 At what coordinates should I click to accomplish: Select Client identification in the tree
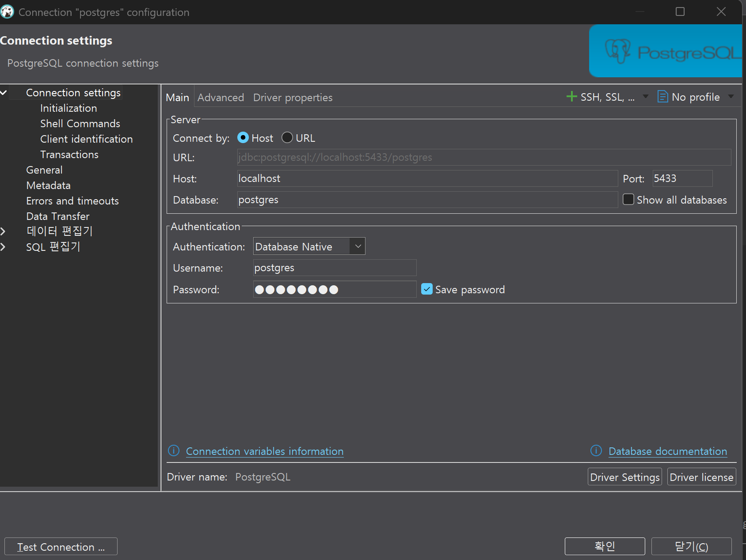[86, 139]
